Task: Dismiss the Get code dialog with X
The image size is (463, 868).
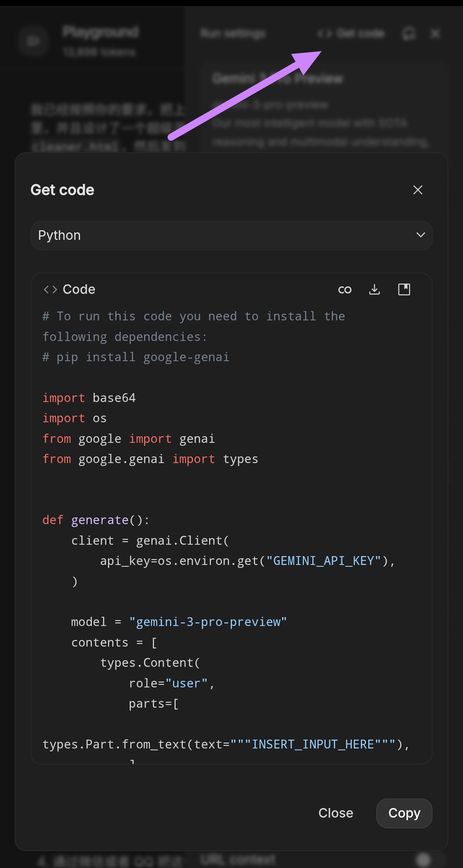Action: (x=418, y=190)
